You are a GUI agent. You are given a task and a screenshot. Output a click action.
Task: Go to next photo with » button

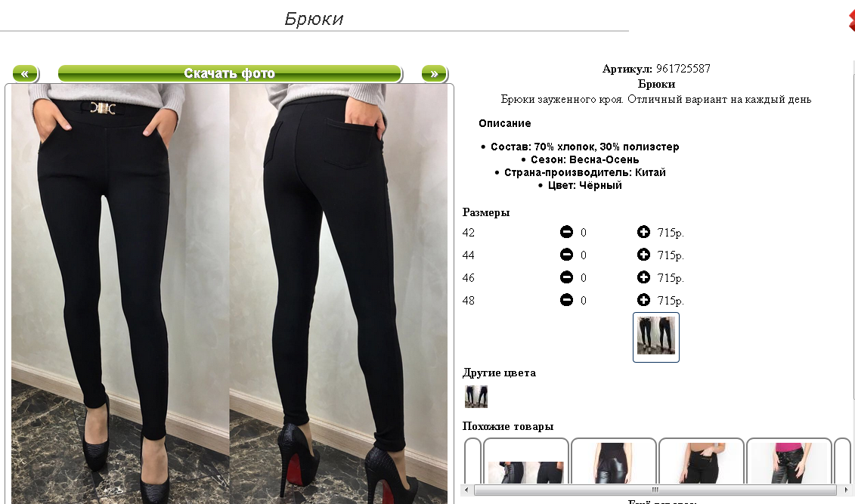pyautogui.click(x=434, y=73)
